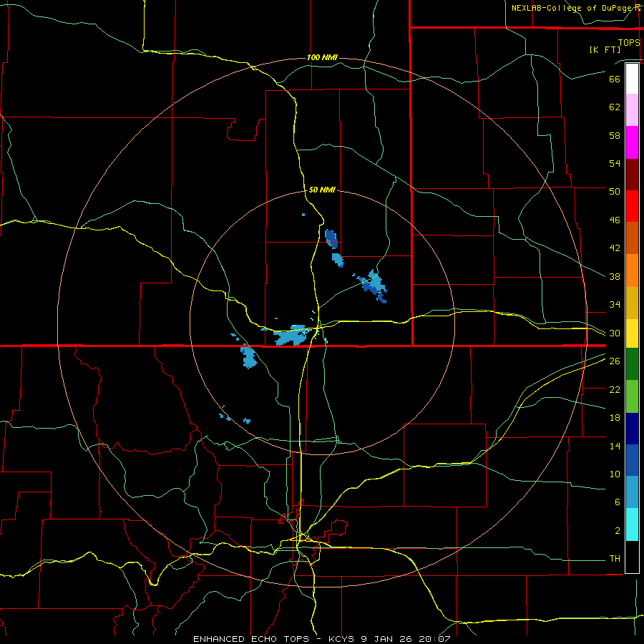
Task: Click the gold legend swatch
Action: [x=632, y=302]
